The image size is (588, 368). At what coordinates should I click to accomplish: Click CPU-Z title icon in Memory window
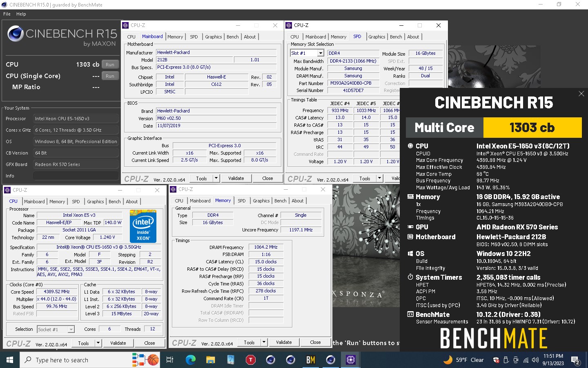point(173,189)
